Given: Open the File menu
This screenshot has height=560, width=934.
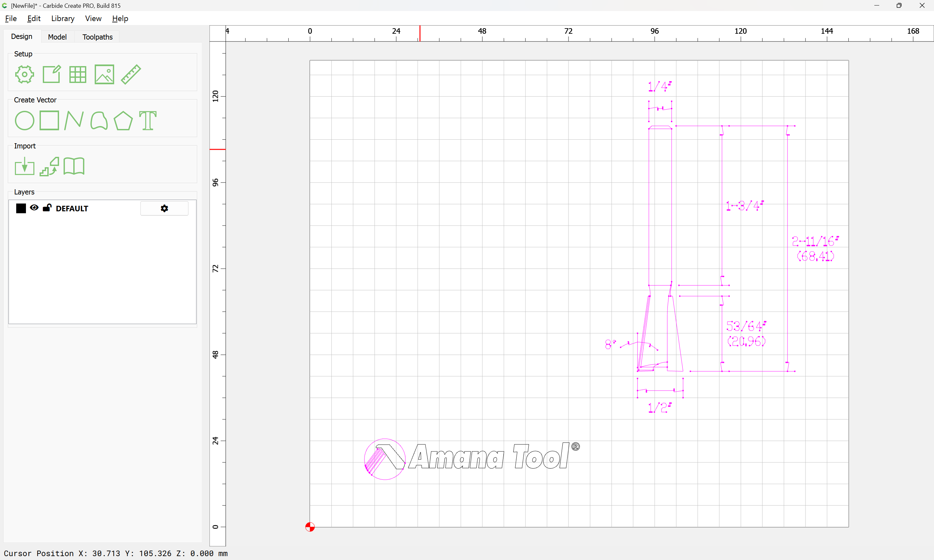Looking at the screenshot, I should [11, 18].
